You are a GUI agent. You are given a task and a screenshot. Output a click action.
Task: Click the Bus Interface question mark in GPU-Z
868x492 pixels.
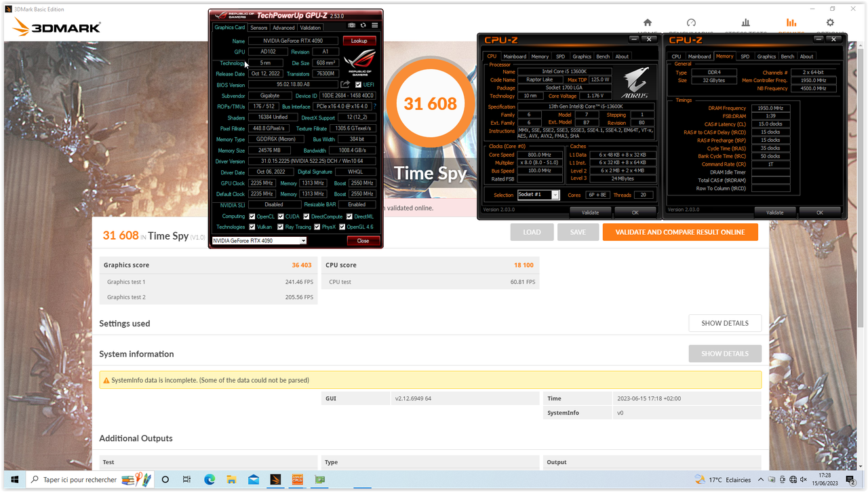375,107
